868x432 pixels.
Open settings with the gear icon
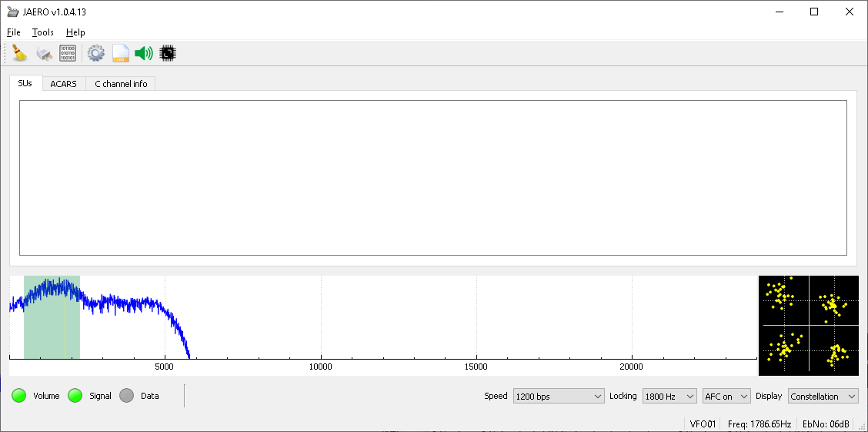pyautogui.click(x=96, y=53)
